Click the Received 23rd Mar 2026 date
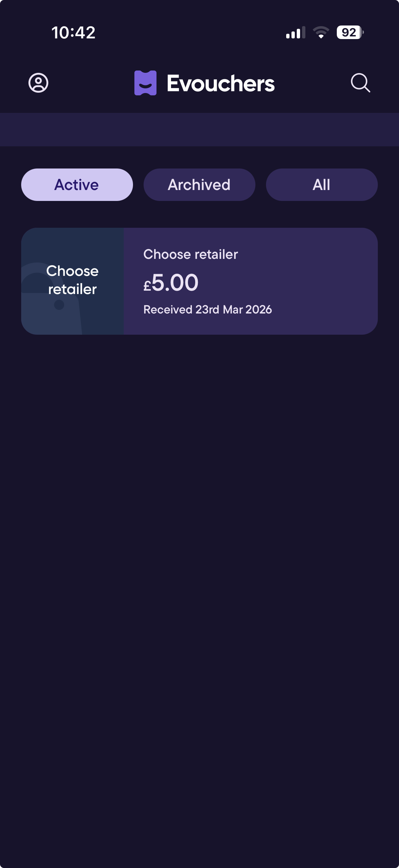Viewport: 399px width, 868px height. coord(207,309)
